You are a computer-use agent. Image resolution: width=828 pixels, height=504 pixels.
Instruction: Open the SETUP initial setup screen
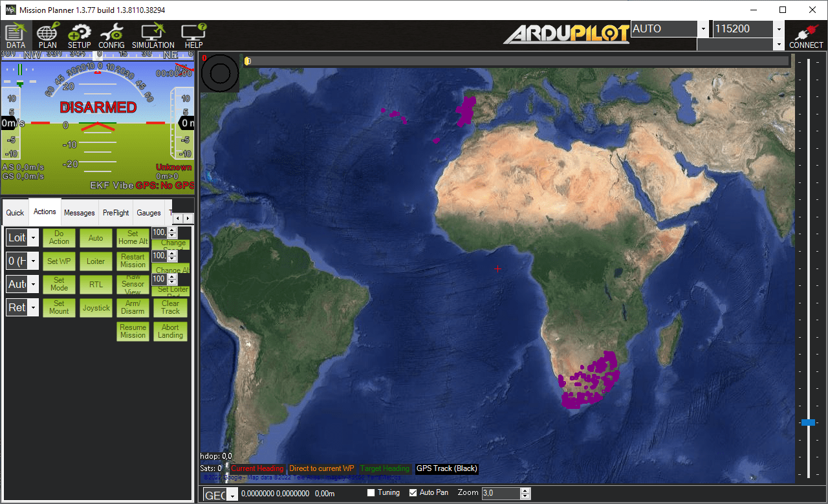point(80,36)
